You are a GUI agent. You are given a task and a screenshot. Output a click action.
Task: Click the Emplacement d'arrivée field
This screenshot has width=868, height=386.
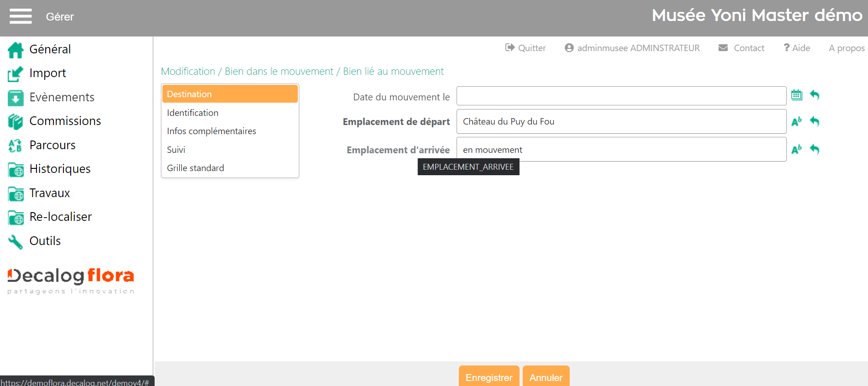click(x=621, y=149)
